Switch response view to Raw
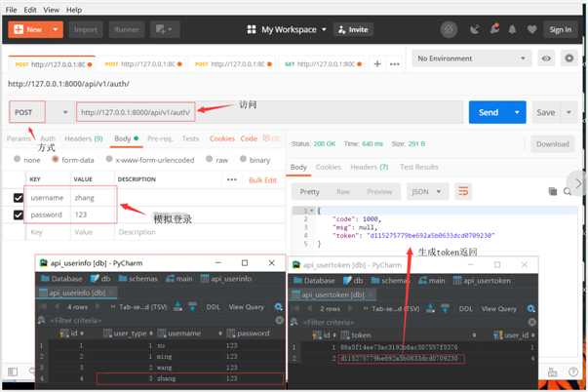 [x=343, y=192]
